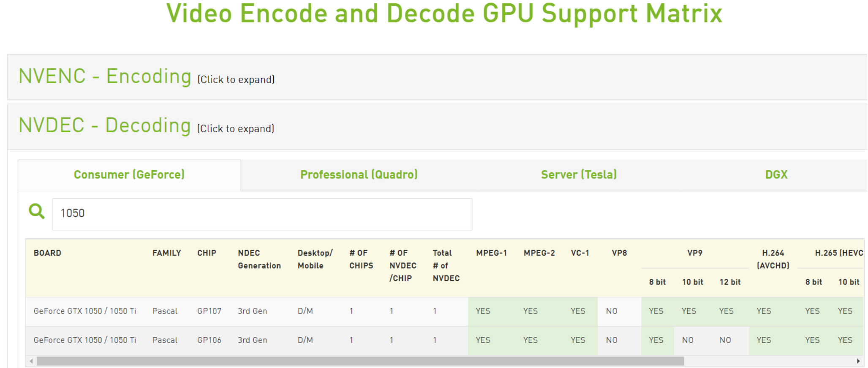Click D/M in the GP107 row

point(305,311)
